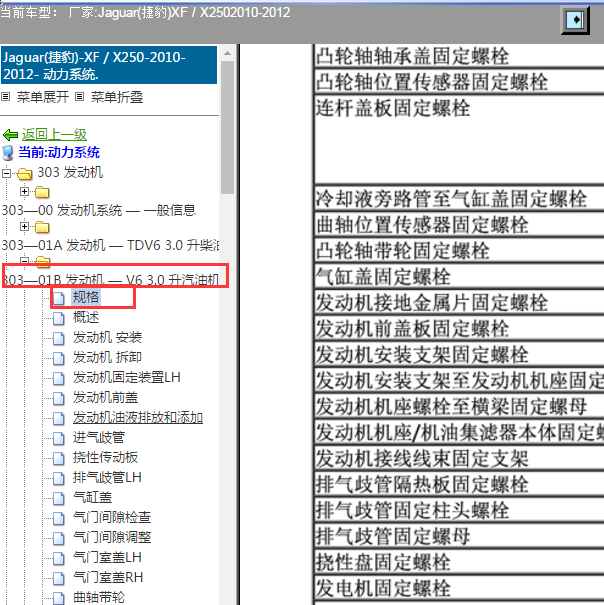Open 303—00 发动机系统 — 一般信息
Image resolution: width=604 pixels, height=605 pixels.
click(x=99, y=210)
